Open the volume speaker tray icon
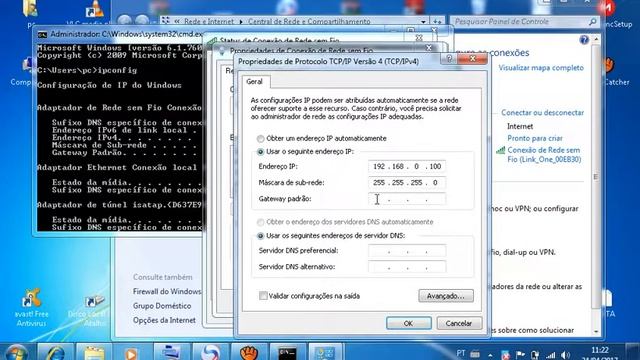This screenshot has height=360, width=640. pyautogui.click(x=565, y=355)
